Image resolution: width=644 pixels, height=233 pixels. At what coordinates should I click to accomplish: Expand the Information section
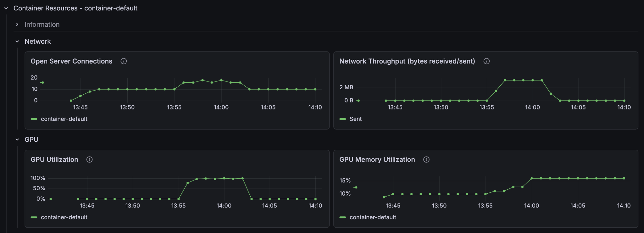[x=17, y=25]
